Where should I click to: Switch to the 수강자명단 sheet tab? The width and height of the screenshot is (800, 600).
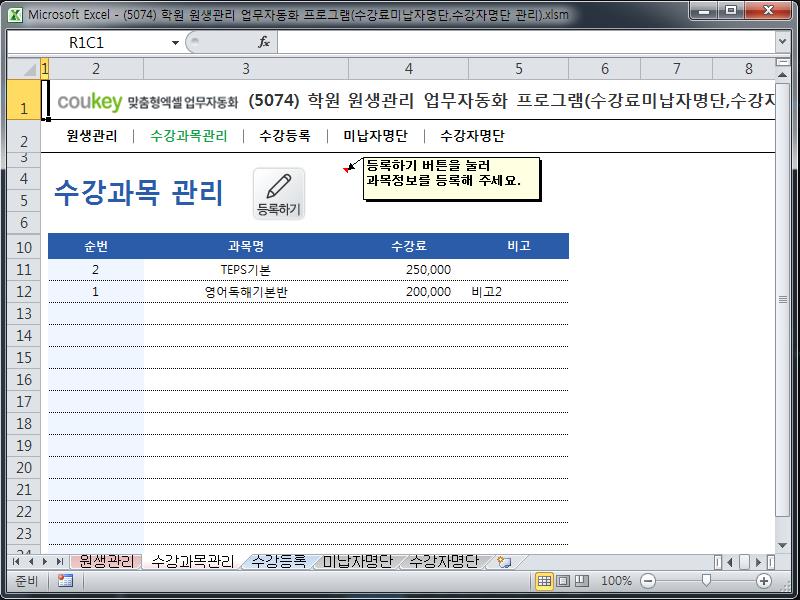coord(444,562)
